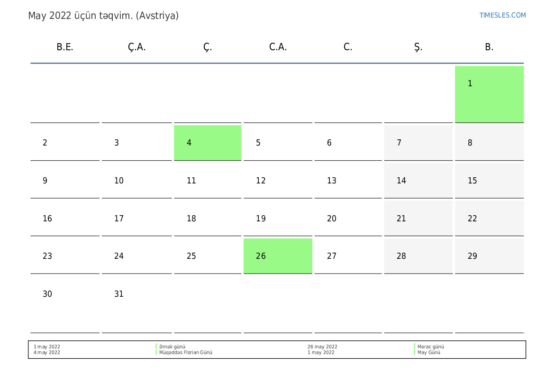Select date 13 in the calendar
Image resolution: width=554 pixels, height=392 pixels.
(348, 180)
